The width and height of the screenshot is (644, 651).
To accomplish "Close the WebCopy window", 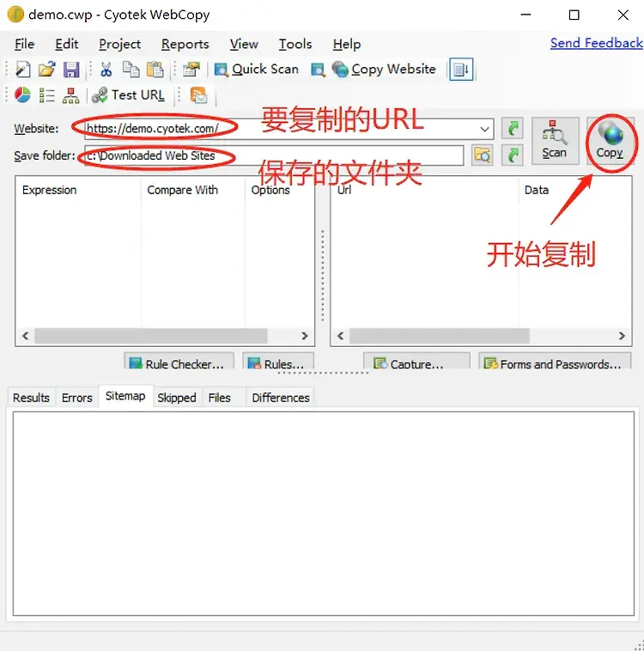I will coord(623,15).
